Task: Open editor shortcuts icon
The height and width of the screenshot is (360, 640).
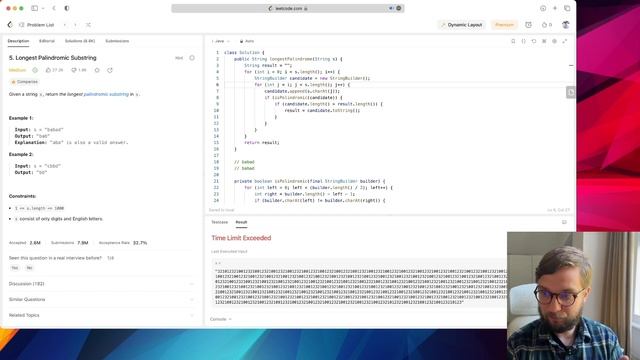Action: pos(544,41)
